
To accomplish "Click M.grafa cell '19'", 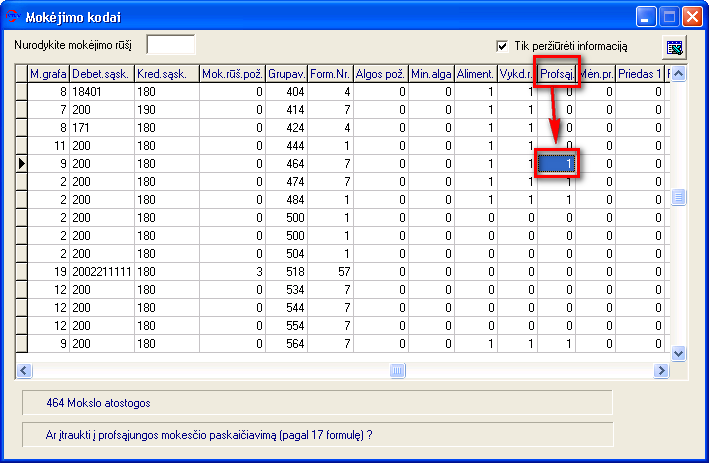I will click(x=48, y=272).
